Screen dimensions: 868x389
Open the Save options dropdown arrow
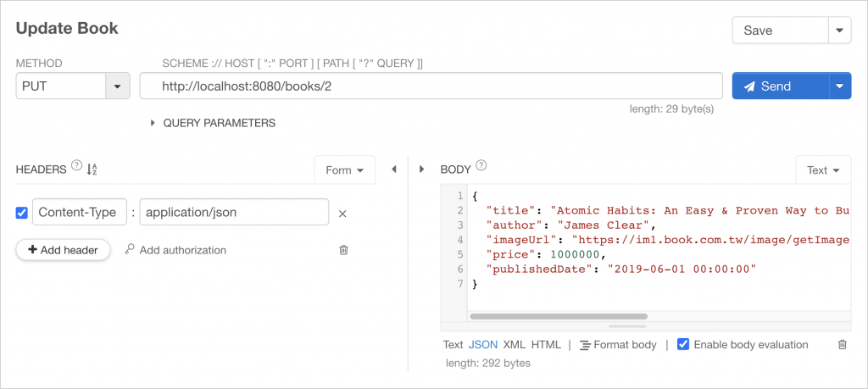tap(839, 31)
